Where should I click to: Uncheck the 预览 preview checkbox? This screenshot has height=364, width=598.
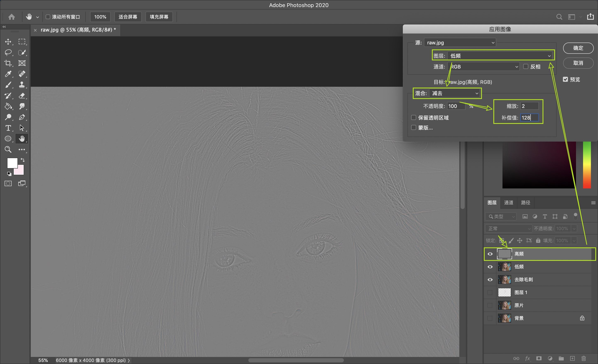565,79
